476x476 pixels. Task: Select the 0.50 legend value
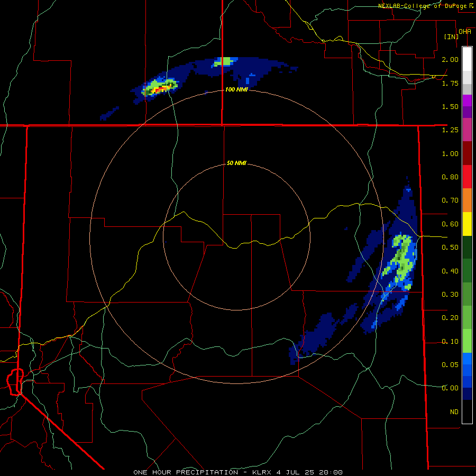(450, 248)
